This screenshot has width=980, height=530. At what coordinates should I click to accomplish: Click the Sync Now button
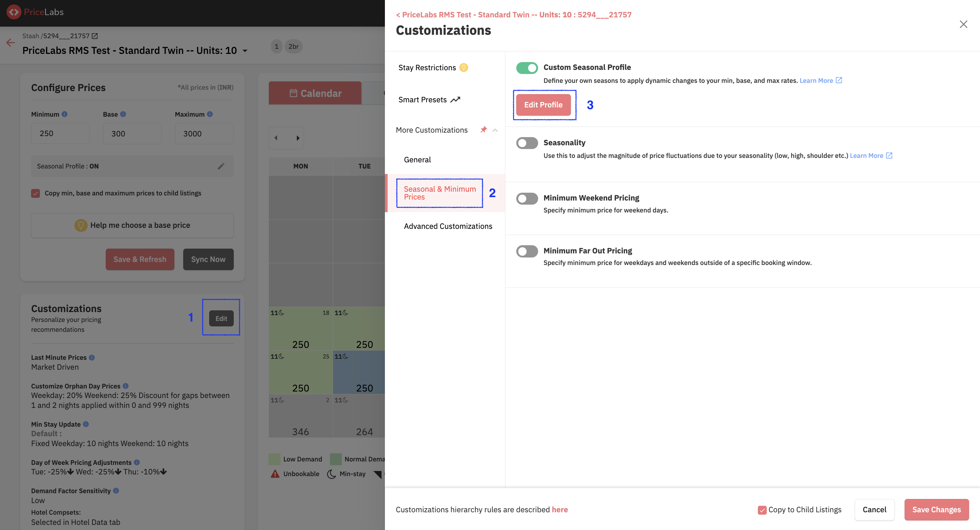tap(208, 259)
